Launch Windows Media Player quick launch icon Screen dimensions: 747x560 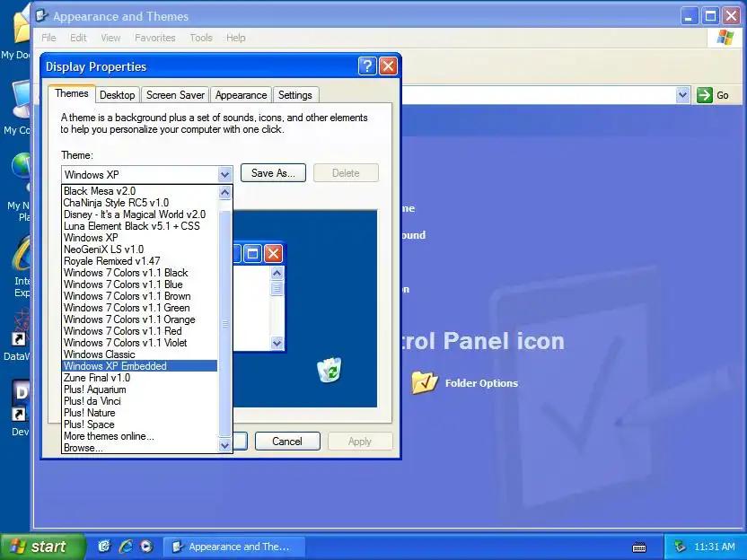[x=146, y=547]
